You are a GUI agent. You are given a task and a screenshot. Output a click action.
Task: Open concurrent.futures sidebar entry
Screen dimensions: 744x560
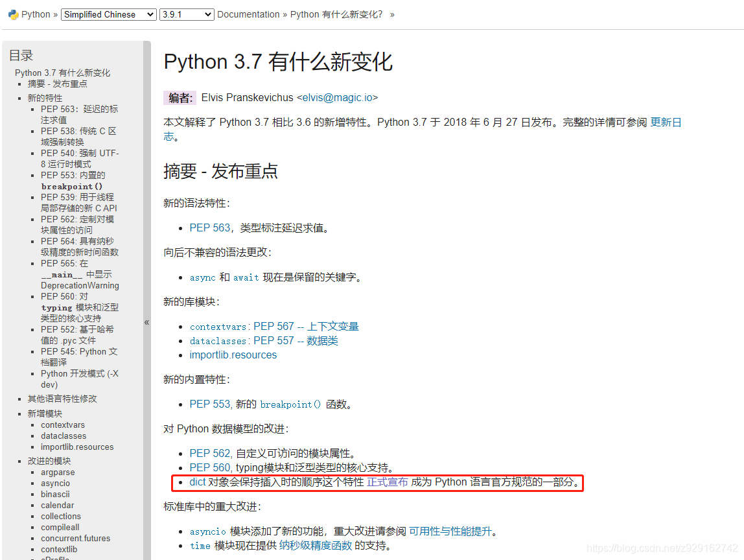75,538
